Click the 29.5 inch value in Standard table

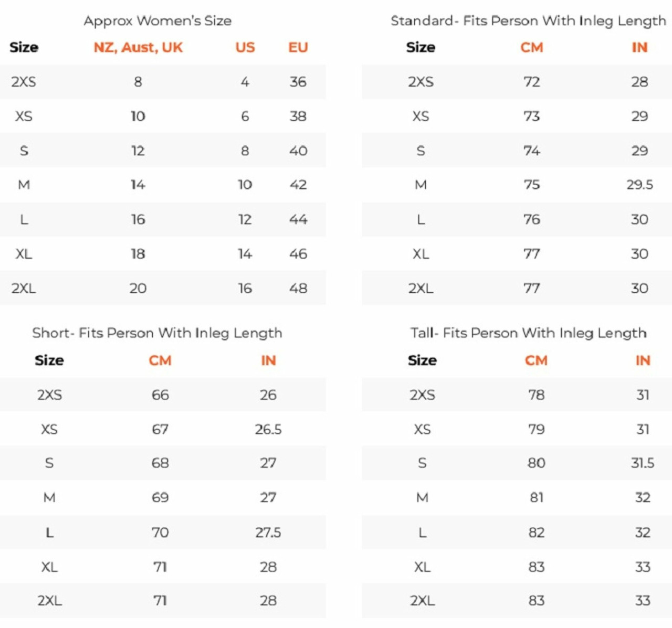click(x=639, y=185)
